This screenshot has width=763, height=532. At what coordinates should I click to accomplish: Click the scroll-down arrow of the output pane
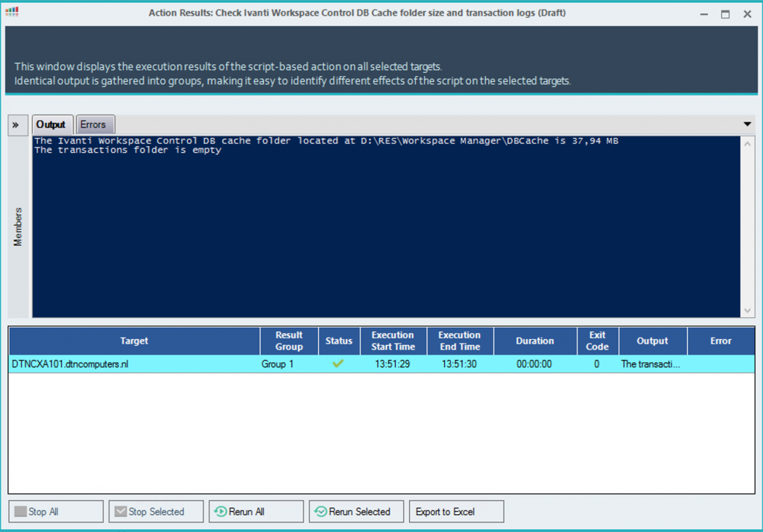click(747, 310)
